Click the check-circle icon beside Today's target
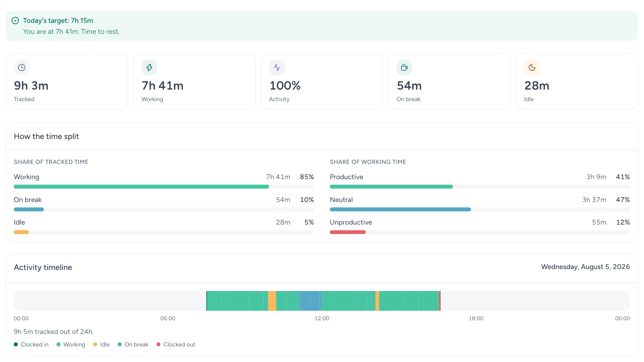 point(15,20)
